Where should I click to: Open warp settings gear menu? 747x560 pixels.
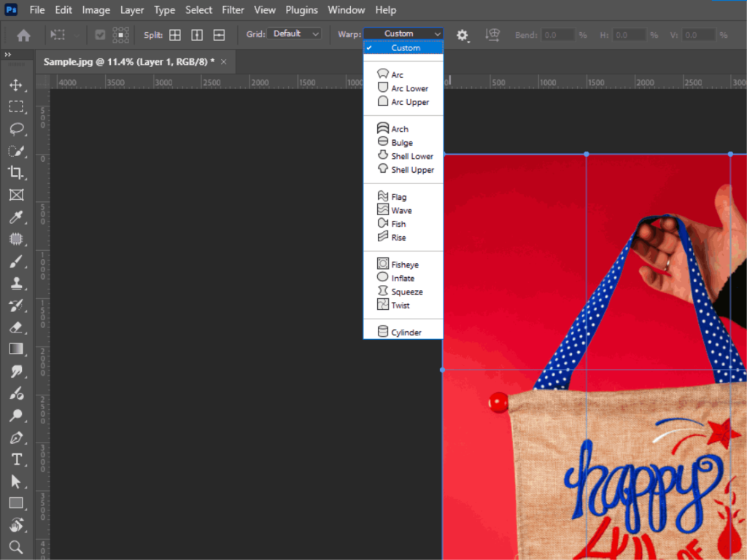(x=462, y=35)
